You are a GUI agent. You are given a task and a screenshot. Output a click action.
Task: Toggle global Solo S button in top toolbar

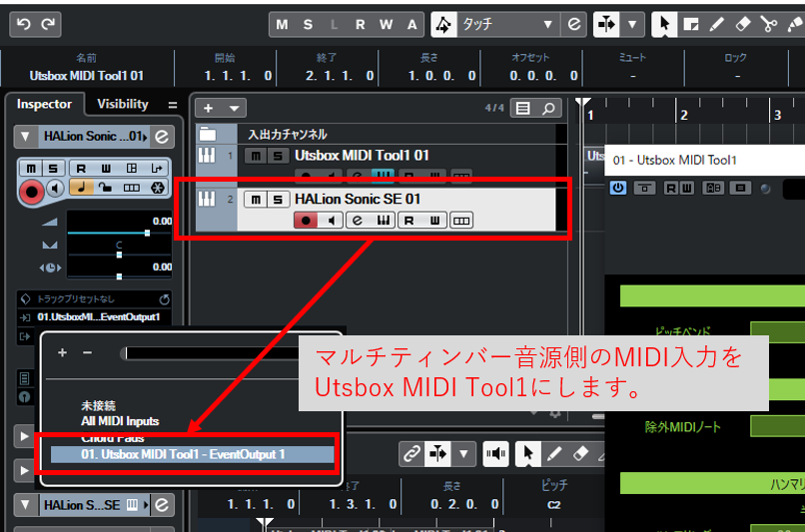click(x=308, y=24)
